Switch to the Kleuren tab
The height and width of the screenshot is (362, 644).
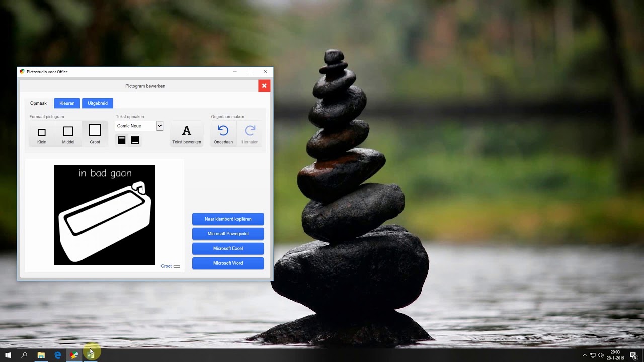[67, 103]
